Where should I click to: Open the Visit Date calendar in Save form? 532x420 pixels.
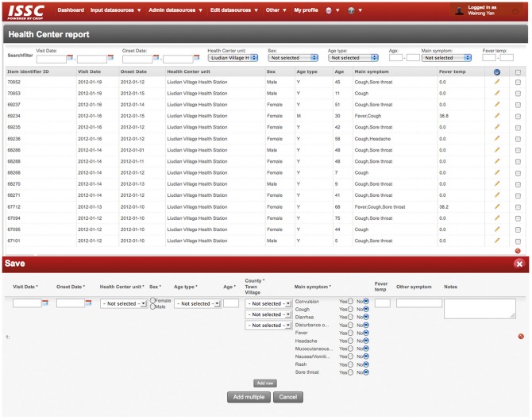point(45,302)
